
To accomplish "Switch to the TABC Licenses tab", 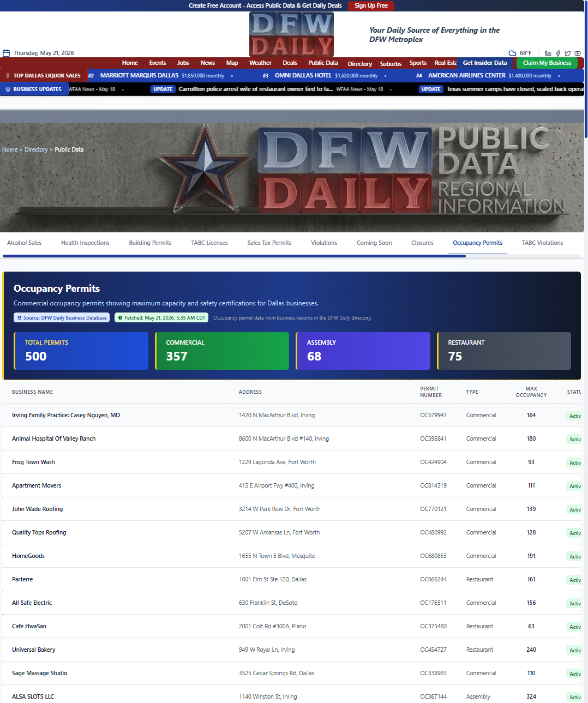I will (x=209, y=243).
